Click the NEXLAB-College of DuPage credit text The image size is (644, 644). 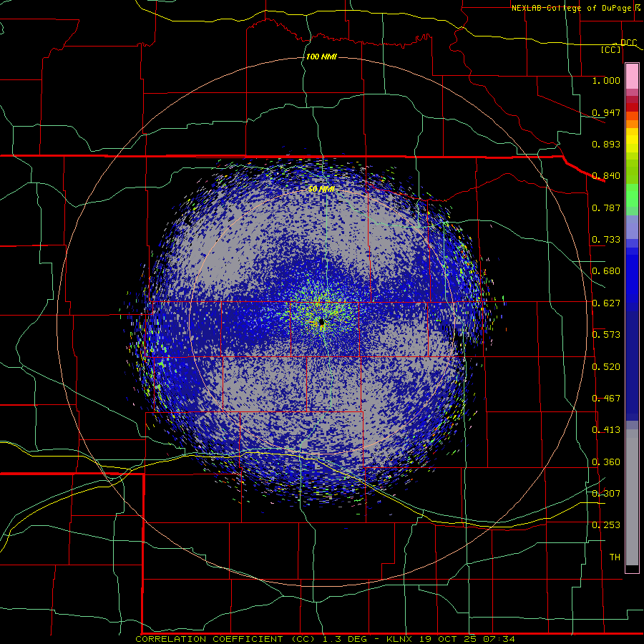[x=572, y=8]
